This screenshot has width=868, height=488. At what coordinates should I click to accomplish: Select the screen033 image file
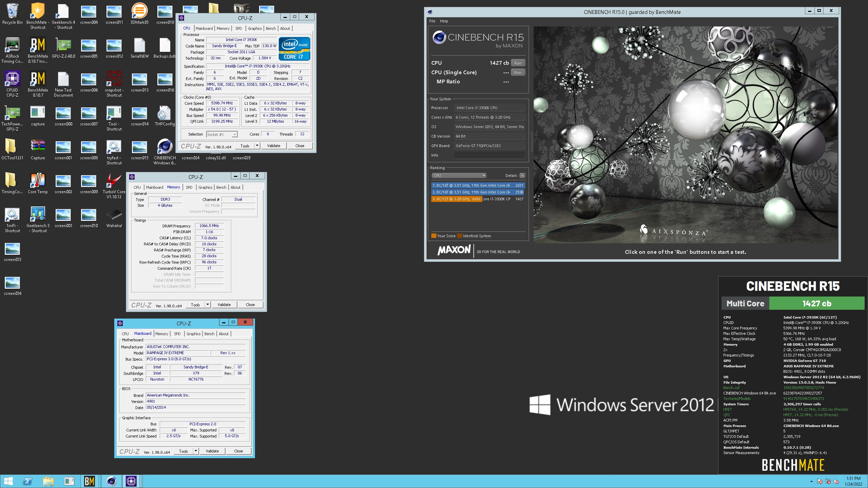13,252
